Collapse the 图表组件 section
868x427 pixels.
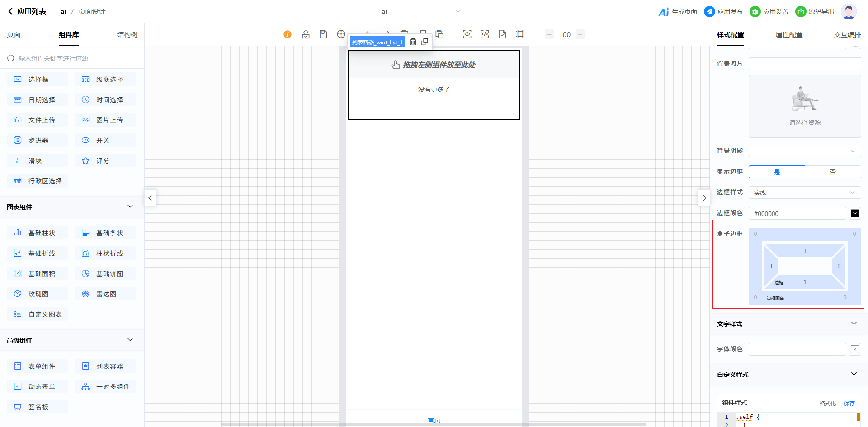tap(130, 206)
